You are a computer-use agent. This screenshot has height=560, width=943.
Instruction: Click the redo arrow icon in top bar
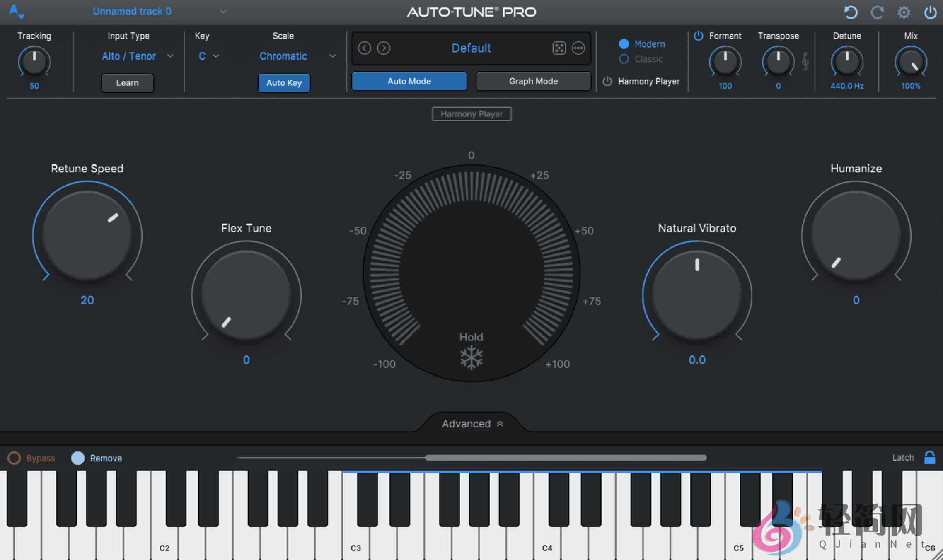point(877,12)
